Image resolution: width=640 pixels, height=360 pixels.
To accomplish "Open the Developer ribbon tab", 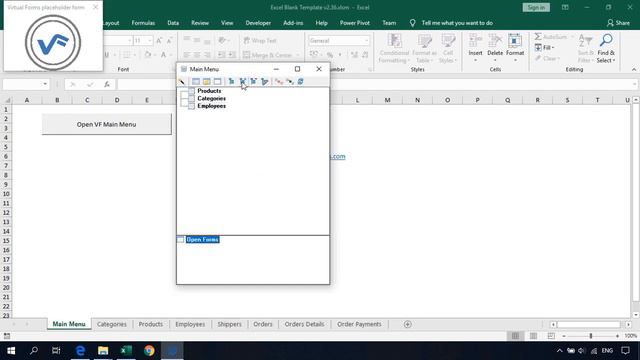I will click(x=258, y=23).
